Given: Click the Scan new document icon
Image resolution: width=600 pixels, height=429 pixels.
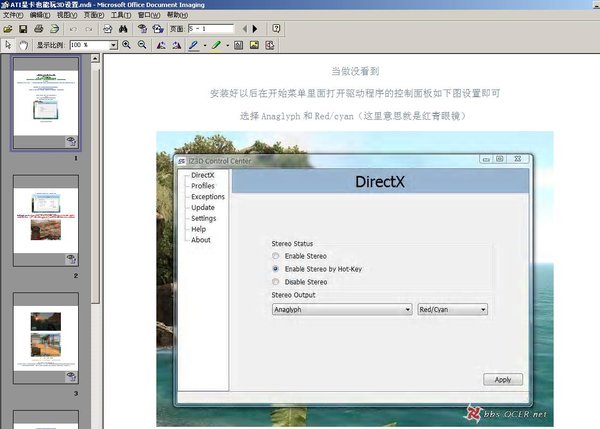Looking at the screenshot, I should [x=55, y=29].
